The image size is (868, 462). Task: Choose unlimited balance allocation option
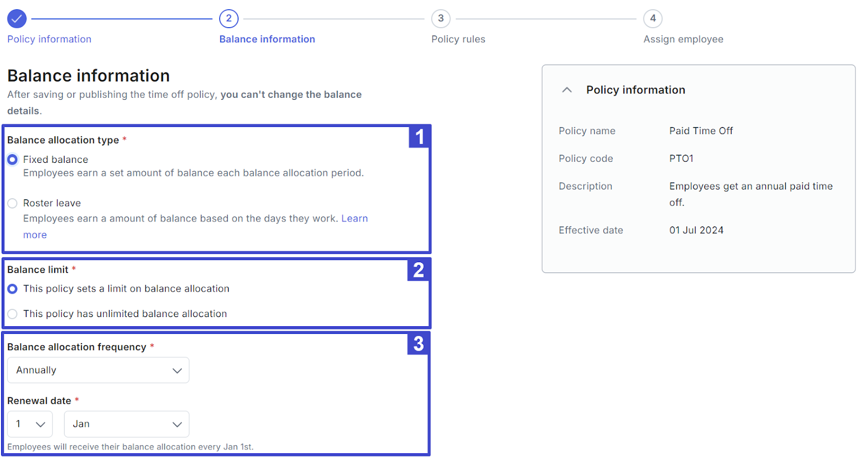click(12, 314)
